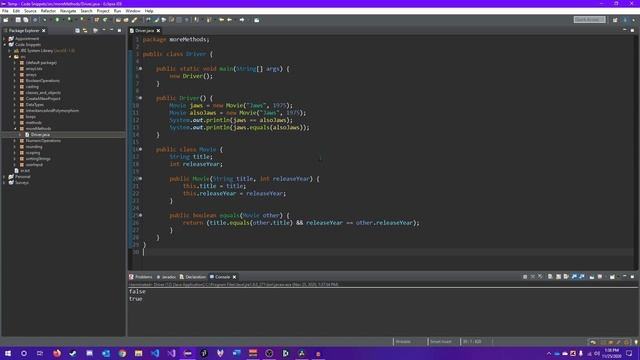The image size is (640, 360).
Task: Select Driver.java in Package Explorer
Action: (40, 134)
